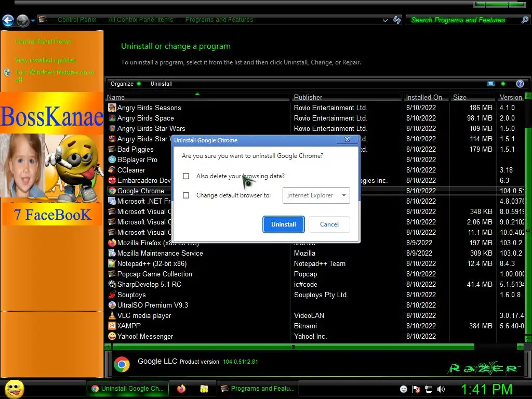Image resolution: width=532 pixels, height=399 pixels.
Task: Select Mozilla Maintenance Service icon
Action: coord(112,253)
